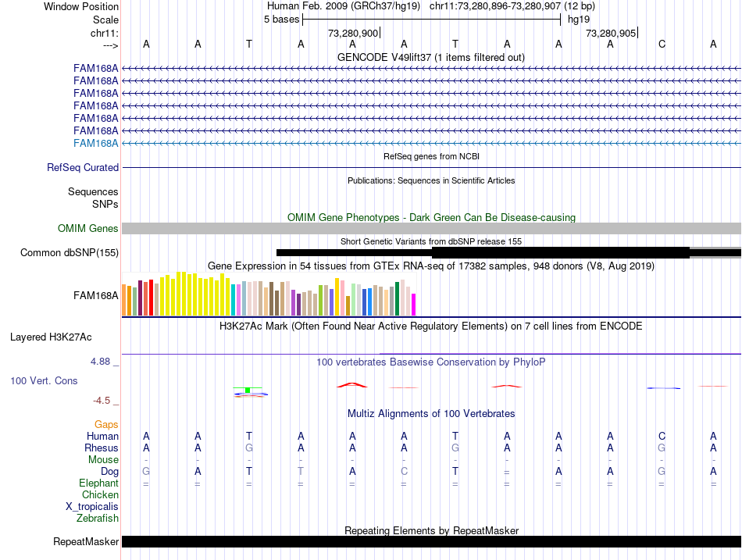Click the -4.5 PhyloP lower scale value
This screenshot has width=742, height=560.
102,401
